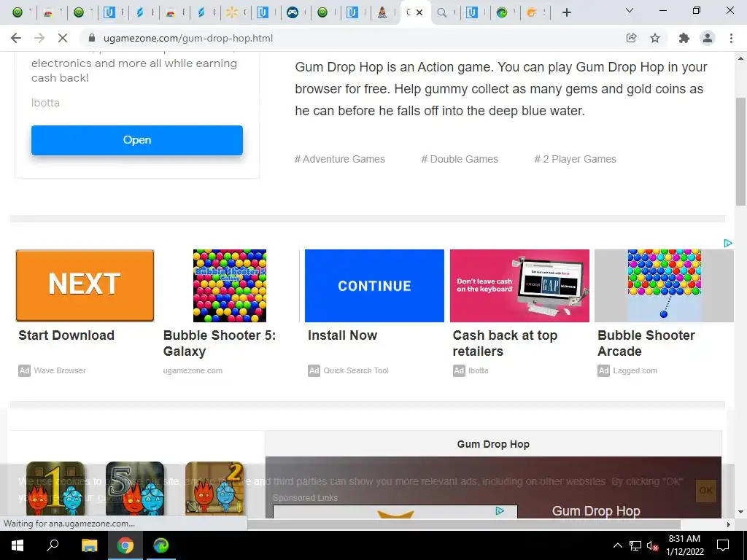Viewport: 747px width, 560px height.
Task: Open the Adventure Games tag
Action: pos(340,159)
